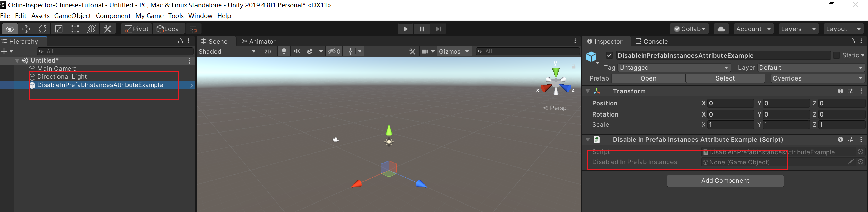Viewport: 868px width, 212px height.
Task: Toggle 2D scene view mode
Action: pos(268,51)
